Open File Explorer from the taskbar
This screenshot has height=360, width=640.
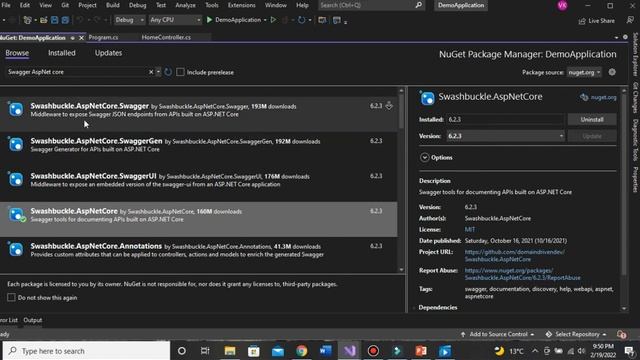point(230,351)
